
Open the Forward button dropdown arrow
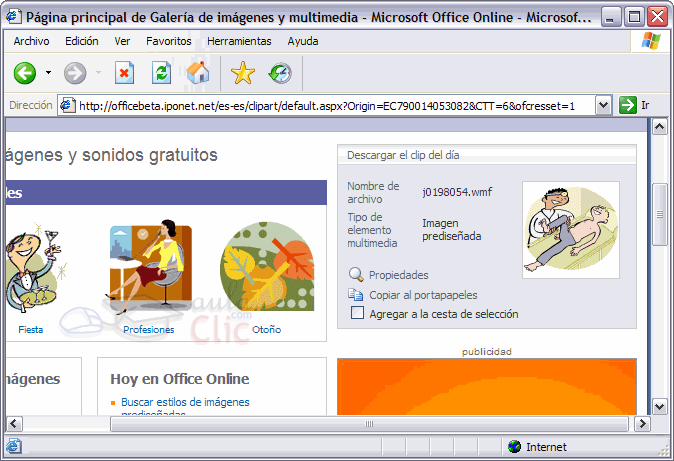[98, 73]
